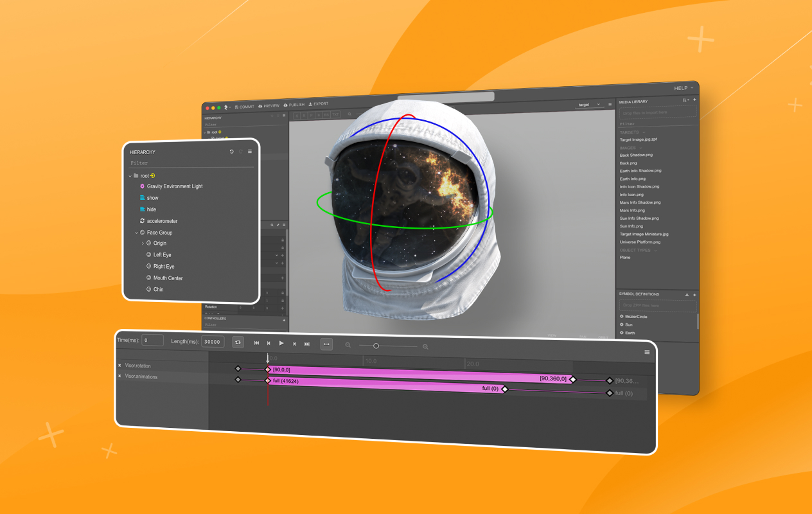This screenshot has height=514, width=812.
Task: Click the PREVIEW button
Action: pos(269,105)
